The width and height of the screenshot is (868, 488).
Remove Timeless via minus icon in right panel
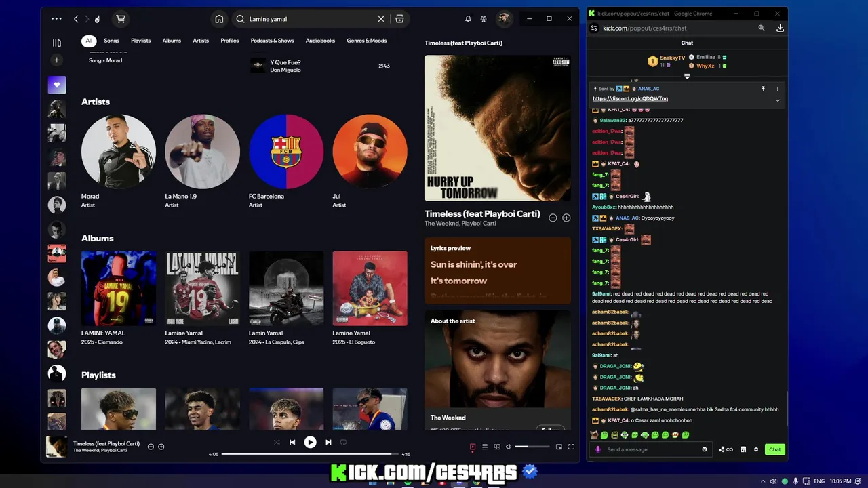click(553, 218)
